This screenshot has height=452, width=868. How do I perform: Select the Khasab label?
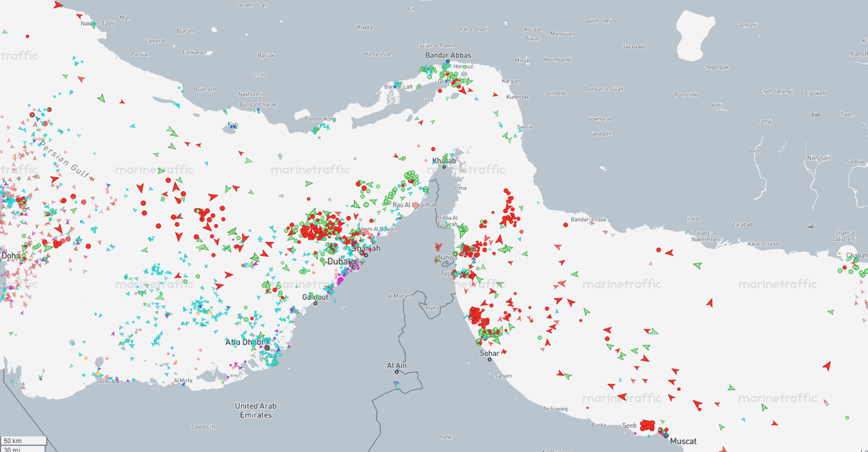(x=444, y=161)
